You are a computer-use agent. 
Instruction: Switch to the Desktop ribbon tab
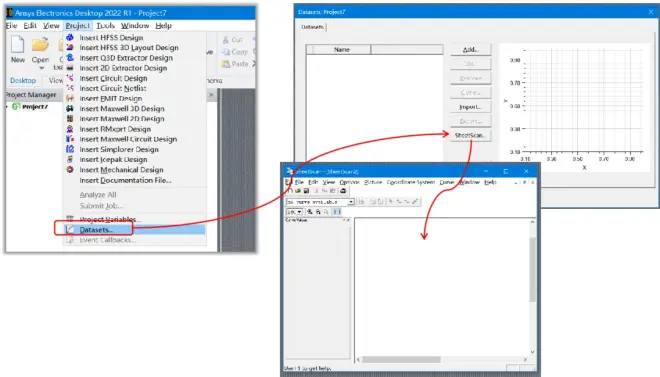point(23,80)
